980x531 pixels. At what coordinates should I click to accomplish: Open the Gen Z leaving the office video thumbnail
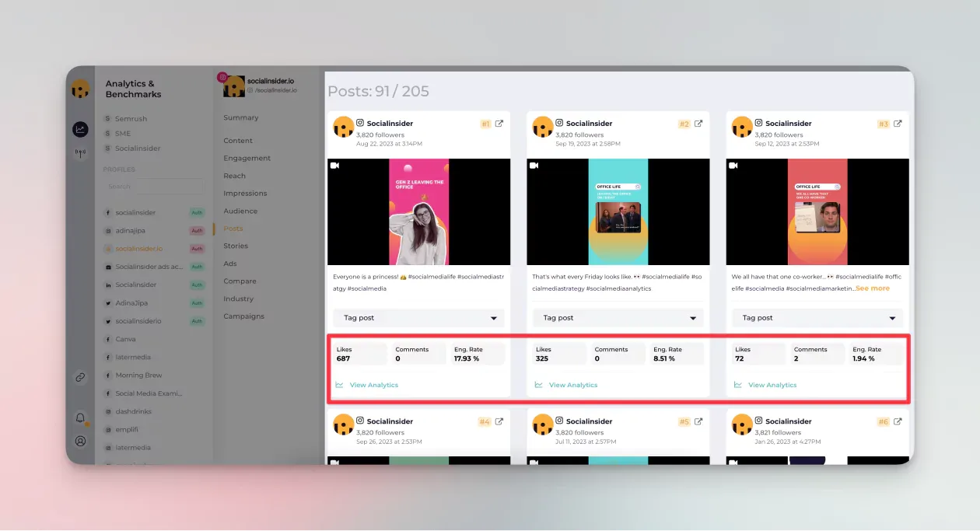(x=419, y=212)
